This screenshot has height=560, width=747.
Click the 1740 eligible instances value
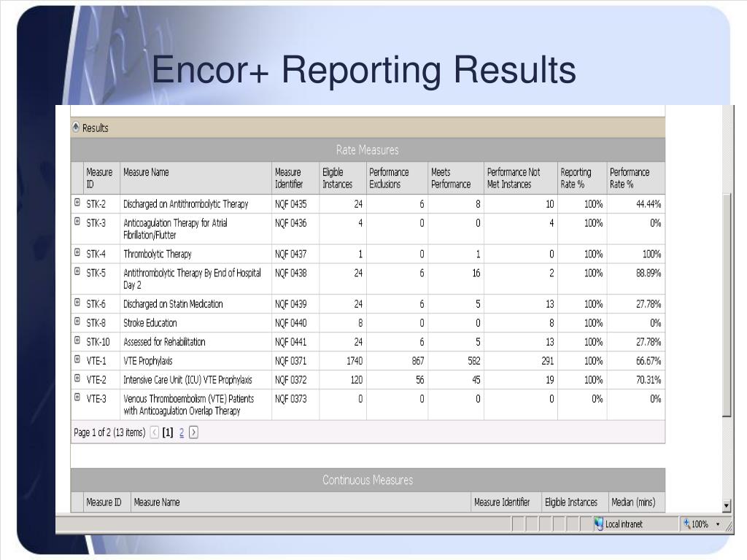coord(355,362)
